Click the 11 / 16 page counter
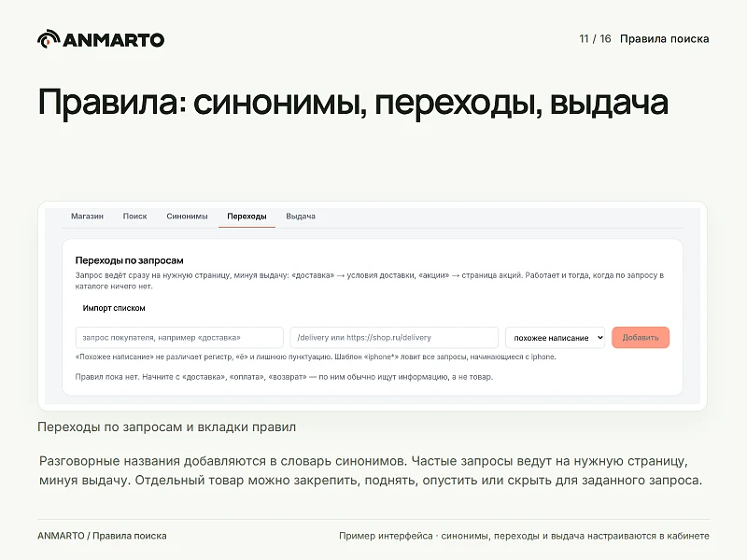The image size is (747, 560). pyautogui.click(x=595, y=38)
